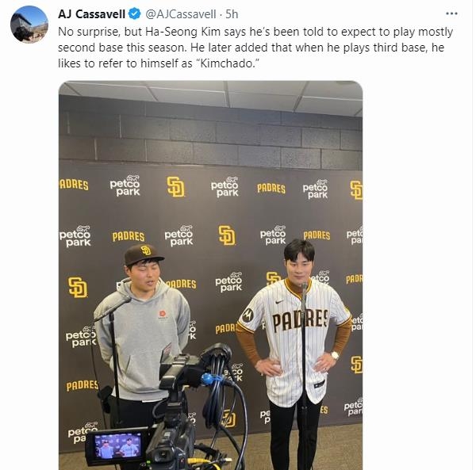Click the PADRES lettering on the jersey
476x470 pixels.
300,320
